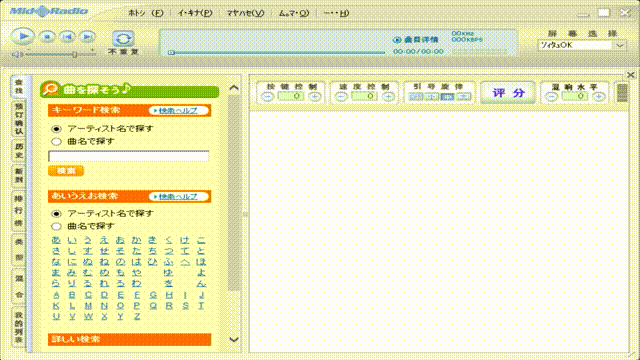The image size is (640, 360).
Task: Open the Help menu (H)
Action: pyautogui.click(x=336, y=13)
